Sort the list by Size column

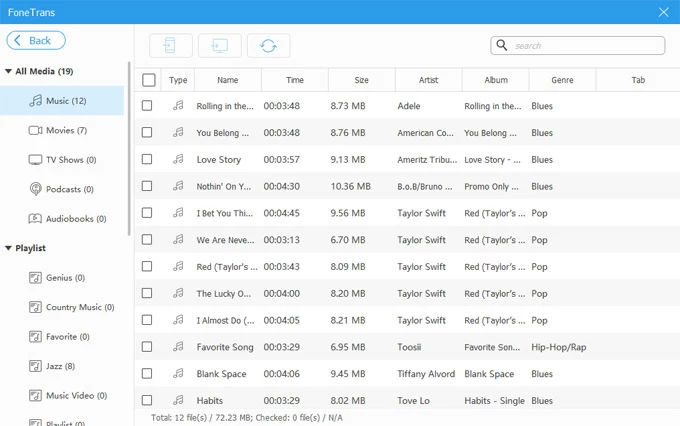click(x=361, y=80)
